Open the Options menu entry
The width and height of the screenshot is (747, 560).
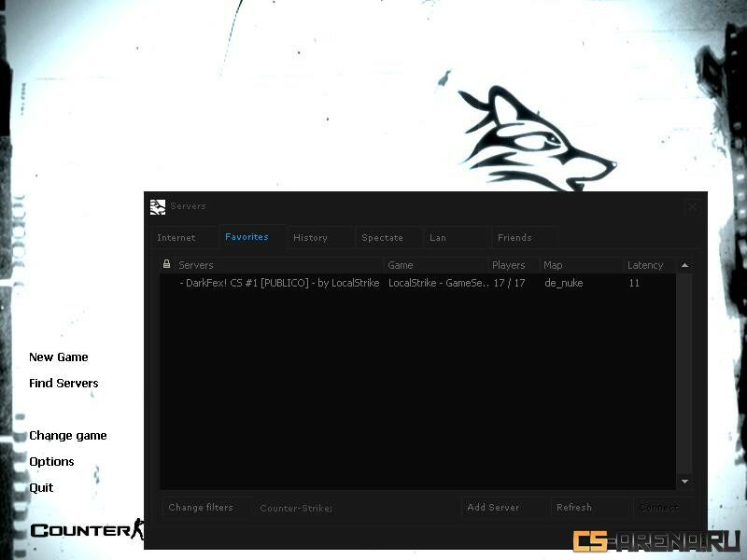tap(51, 462)
